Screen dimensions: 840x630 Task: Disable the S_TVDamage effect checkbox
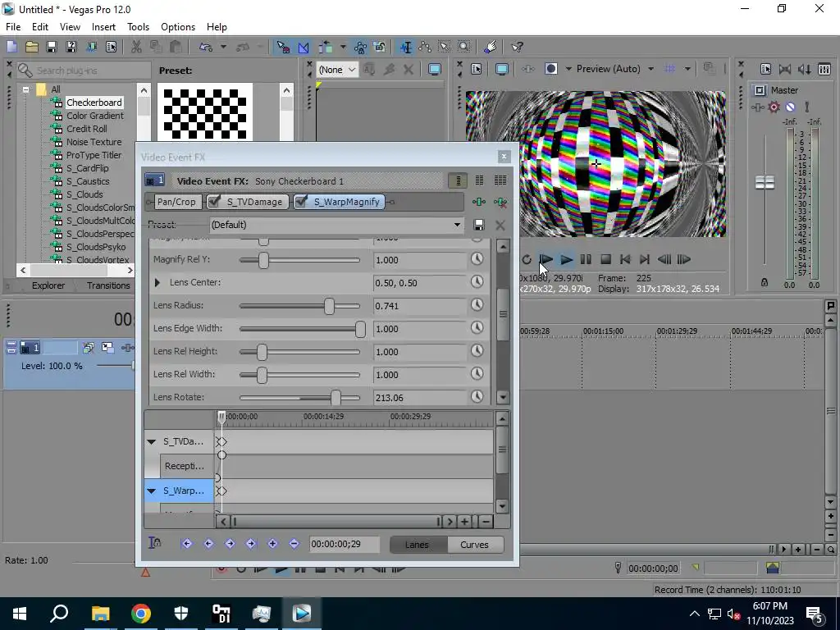(x=214, y=202)
